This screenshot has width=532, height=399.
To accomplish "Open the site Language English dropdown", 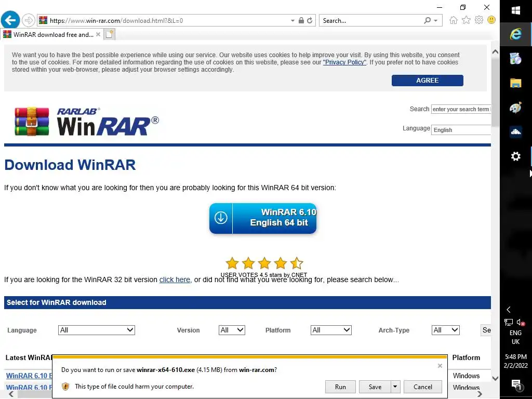I will pos(461,130).
